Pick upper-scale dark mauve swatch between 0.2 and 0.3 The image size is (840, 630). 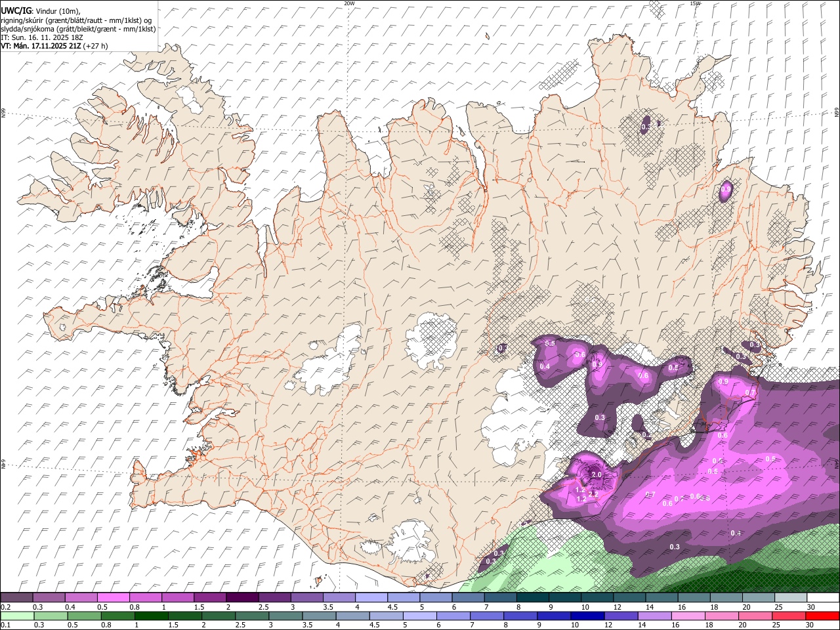click(x=17, y=598)
